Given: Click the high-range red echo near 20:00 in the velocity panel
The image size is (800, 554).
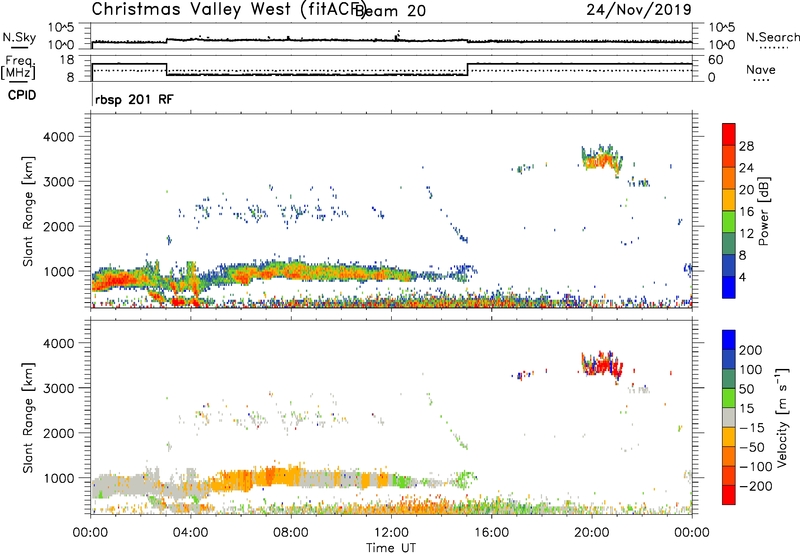Looking at the screenshot, I should 604,365.
